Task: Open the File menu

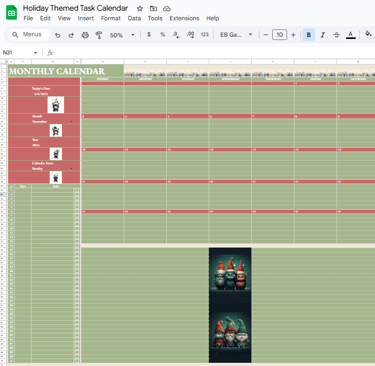Action: point(28,18)
